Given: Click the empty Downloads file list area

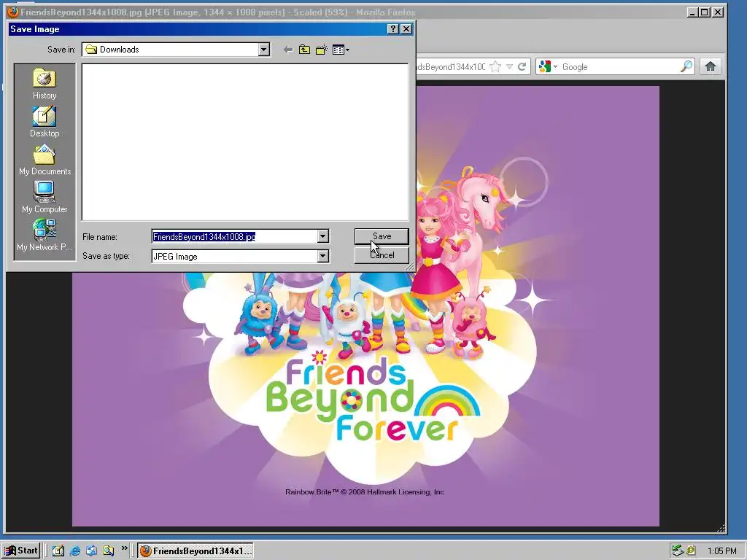Looking at the screenshot, I should coord(245,142).
